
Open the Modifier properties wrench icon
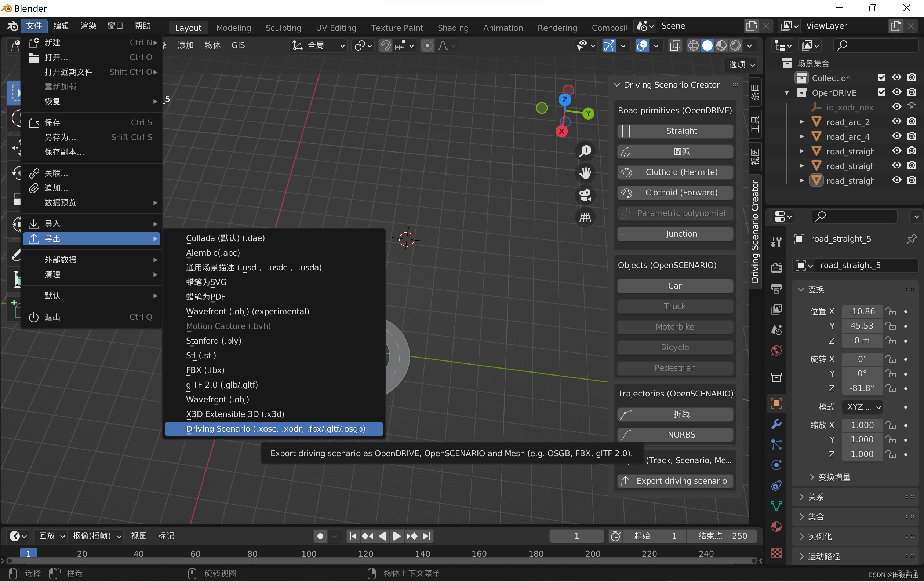776,424
